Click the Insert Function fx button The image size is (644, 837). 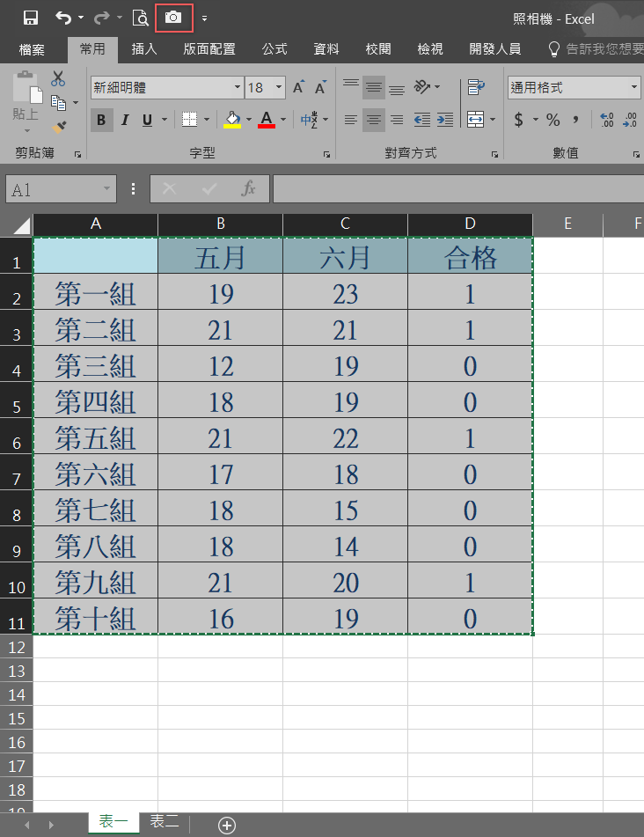tap(249, 188)
